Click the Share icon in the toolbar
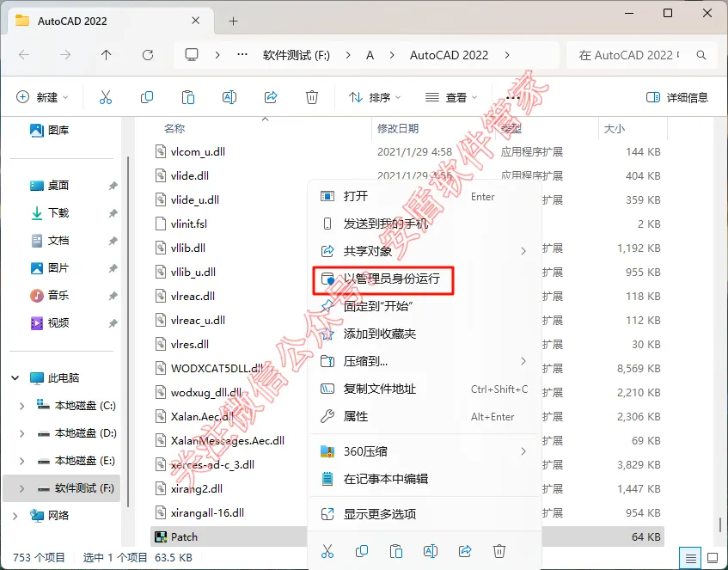Image resolution: width=728 pixels, height=570 pixels. 271,97
